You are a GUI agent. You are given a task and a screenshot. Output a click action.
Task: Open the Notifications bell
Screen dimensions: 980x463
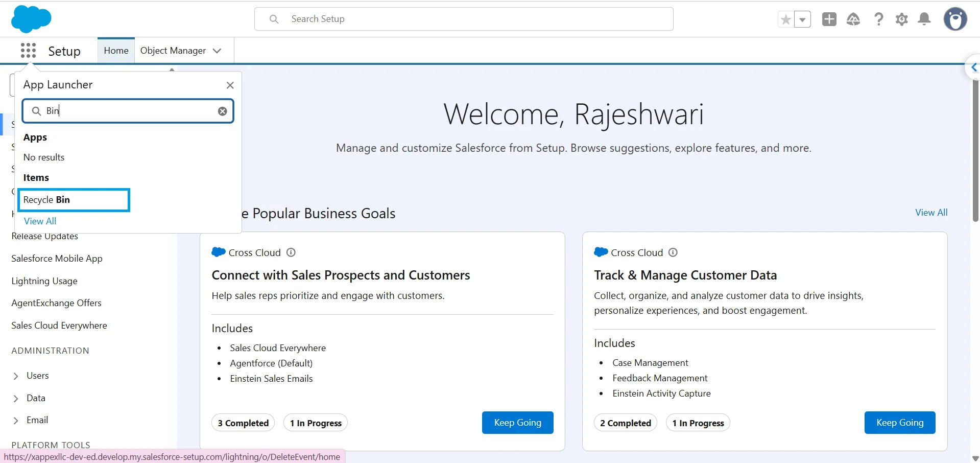point(924,19)
